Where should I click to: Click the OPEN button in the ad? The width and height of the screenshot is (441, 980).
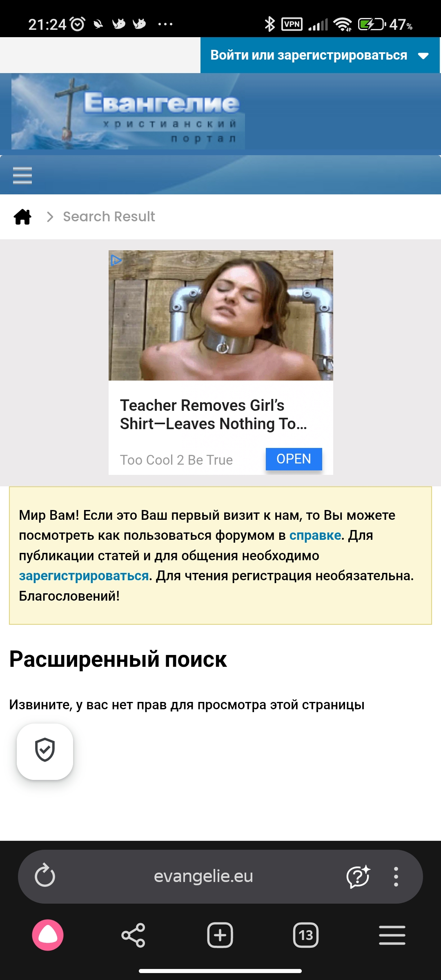tap(294, 459)
